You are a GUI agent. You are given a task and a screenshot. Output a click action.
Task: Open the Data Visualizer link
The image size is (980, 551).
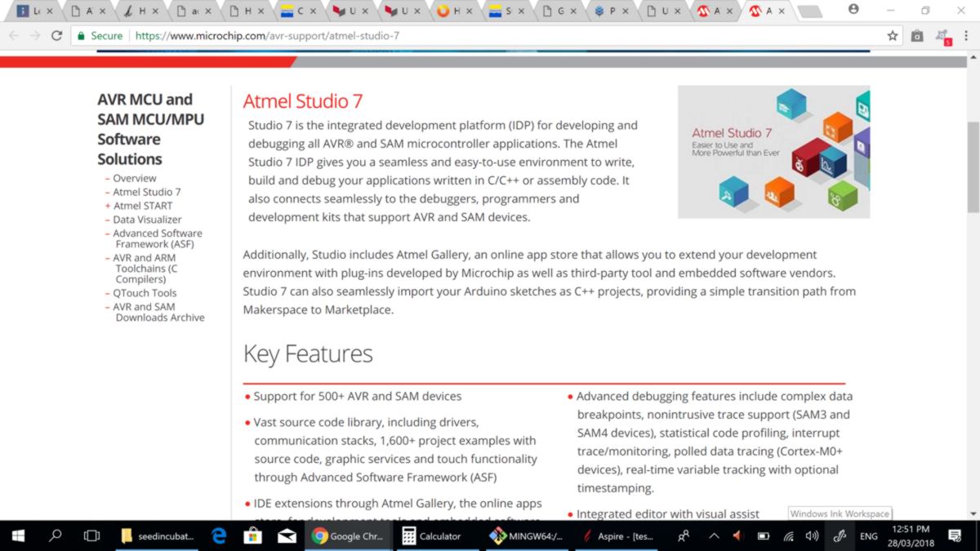147,220
